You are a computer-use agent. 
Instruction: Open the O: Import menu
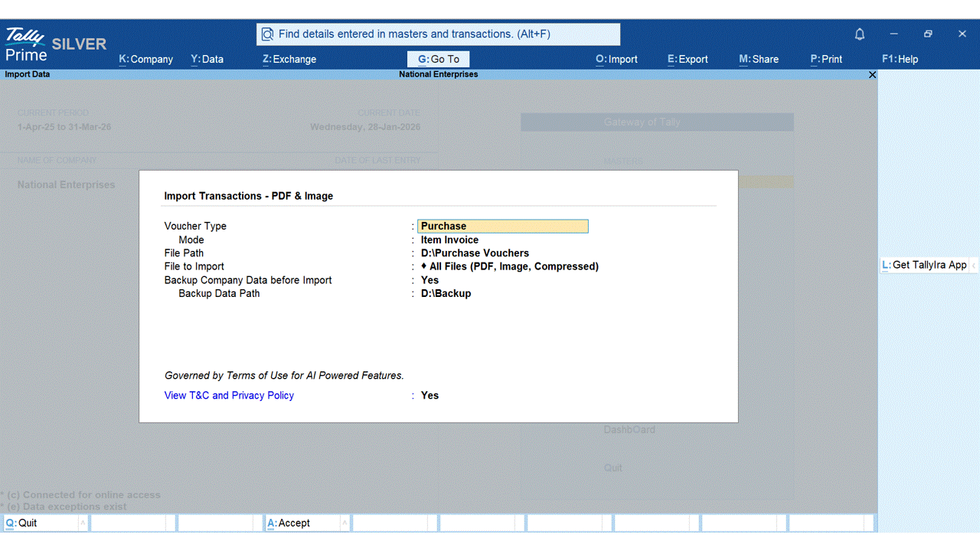tap(616, 59)
